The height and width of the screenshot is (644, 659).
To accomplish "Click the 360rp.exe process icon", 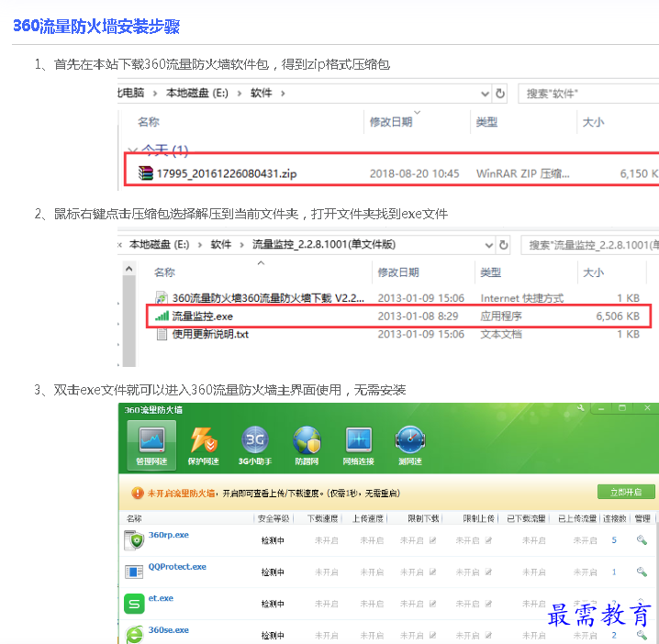I will pyautogui.click(x=134, y=540).
